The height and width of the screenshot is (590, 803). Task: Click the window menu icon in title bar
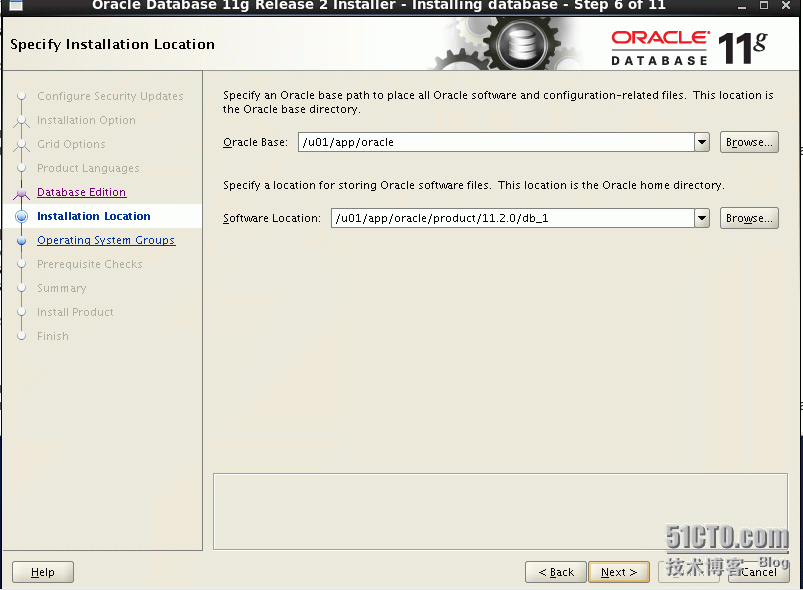tap(16, 5)
